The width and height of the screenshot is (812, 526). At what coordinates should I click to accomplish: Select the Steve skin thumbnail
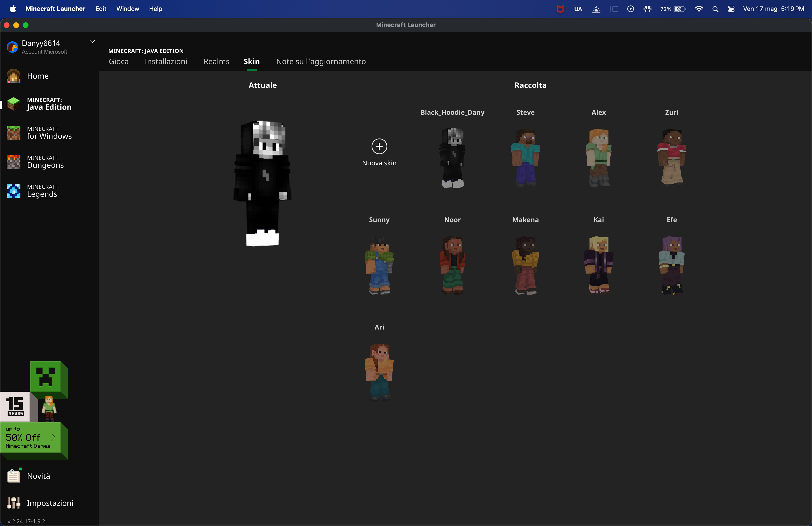[x=525, y=157]
